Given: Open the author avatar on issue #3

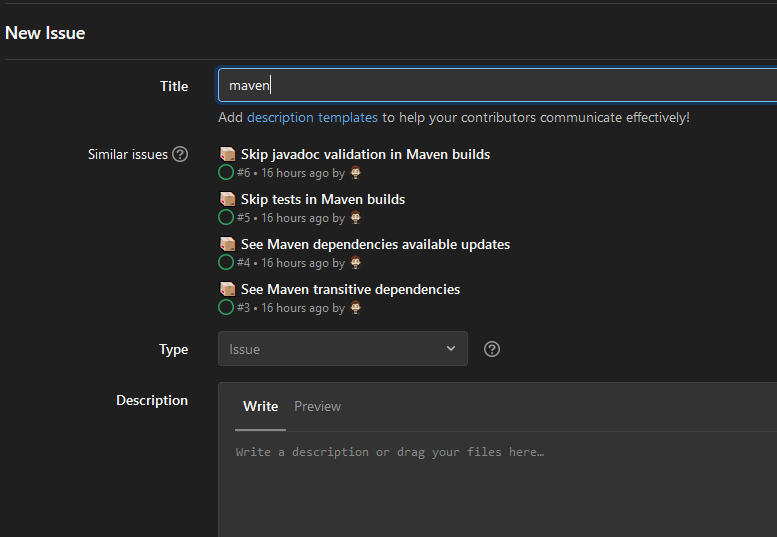Looking at the screenshot, I should (355, 308).
